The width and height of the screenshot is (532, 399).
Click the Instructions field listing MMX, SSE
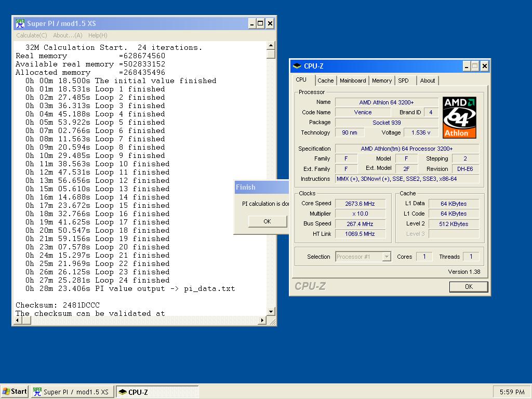tap(407, 179)
